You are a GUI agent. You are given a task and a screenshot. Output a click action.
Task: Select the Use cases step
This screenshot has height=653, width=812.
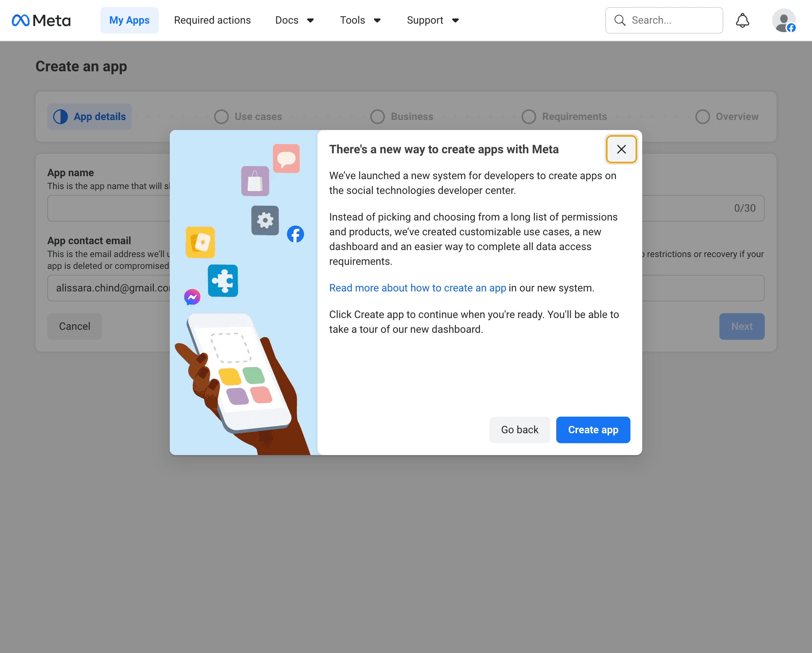coord(248,117)
